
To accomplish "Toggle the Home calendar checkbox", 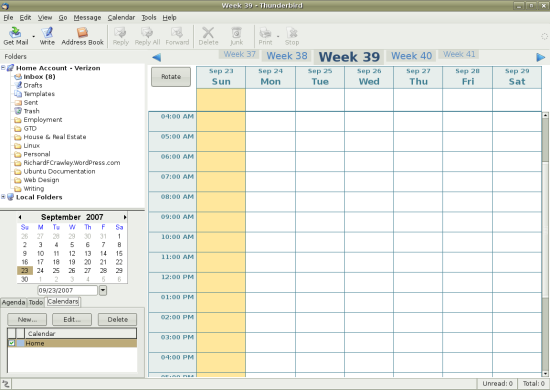I will [x=12, y=343].
